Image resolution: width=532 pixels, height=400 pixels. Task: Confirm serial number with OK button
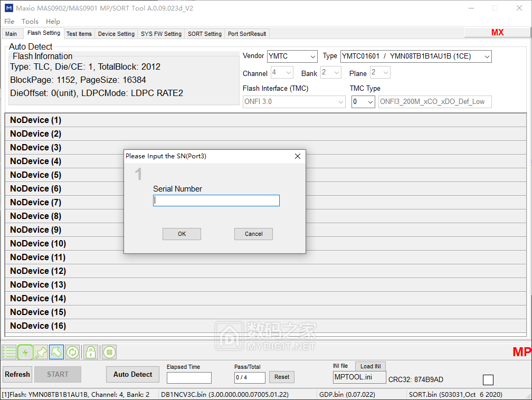(x=182, y=234)
